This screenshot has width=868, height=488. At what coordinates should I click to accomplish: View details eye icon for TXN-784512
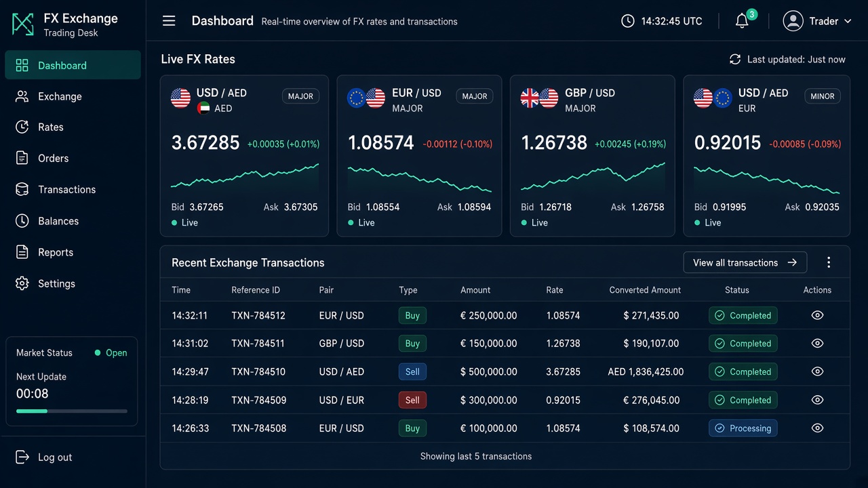coord(817,315)
